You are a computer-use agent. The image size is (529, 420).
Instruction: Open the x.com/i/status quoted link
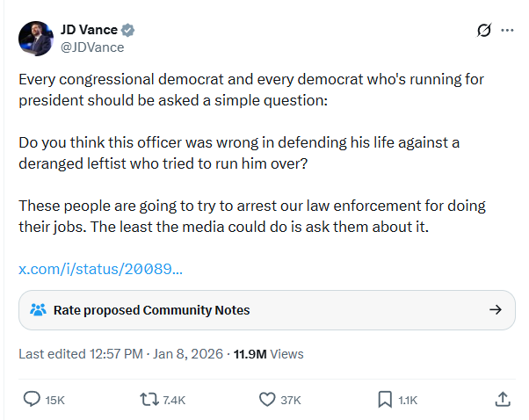(101, 268)
